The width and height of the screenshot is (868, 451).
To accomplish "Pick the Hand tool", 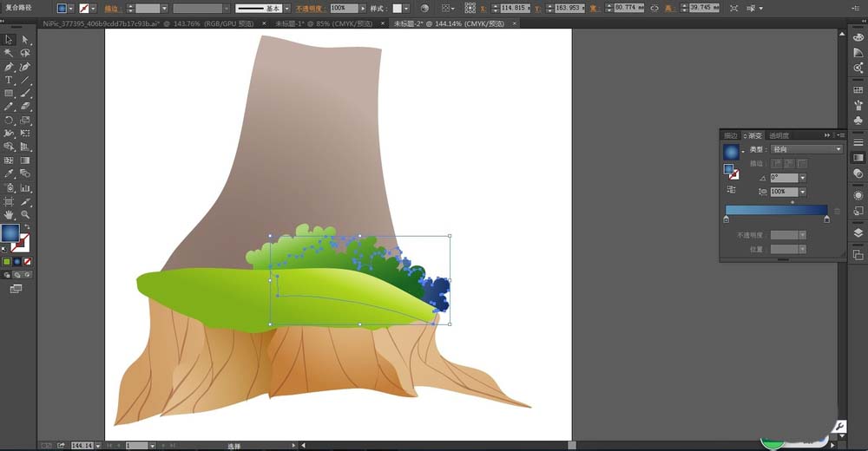I will (9, 213).
